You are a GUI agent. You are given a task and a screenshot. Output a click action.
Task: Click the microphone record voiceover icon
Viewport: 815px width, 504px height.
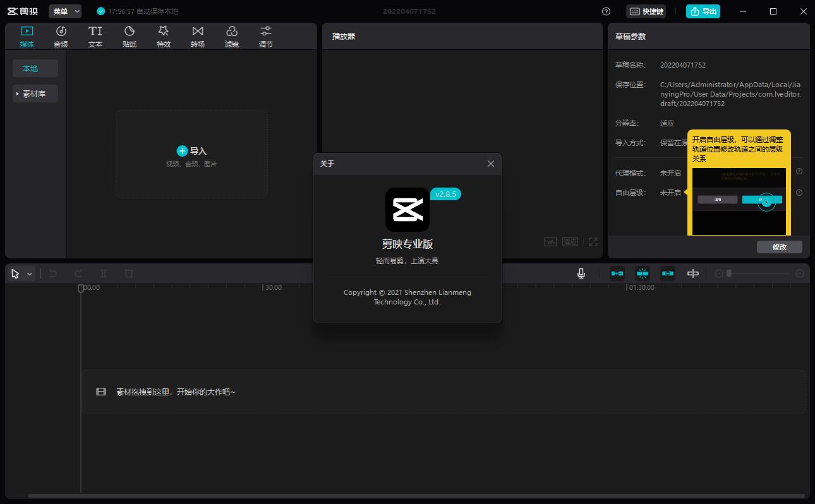click(581, 273)
